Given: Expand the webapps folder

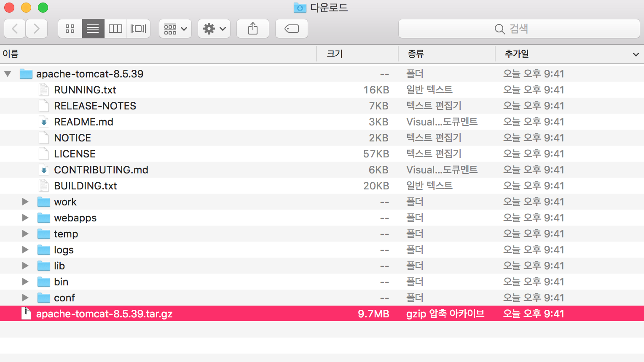Looking at the screenshot, I should (25, 218).
